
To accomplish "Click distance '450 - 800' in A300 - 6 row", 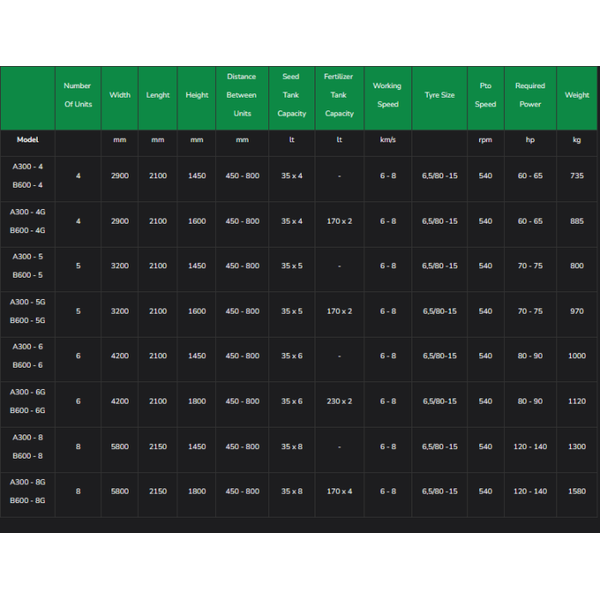I will tap(242, 356).
